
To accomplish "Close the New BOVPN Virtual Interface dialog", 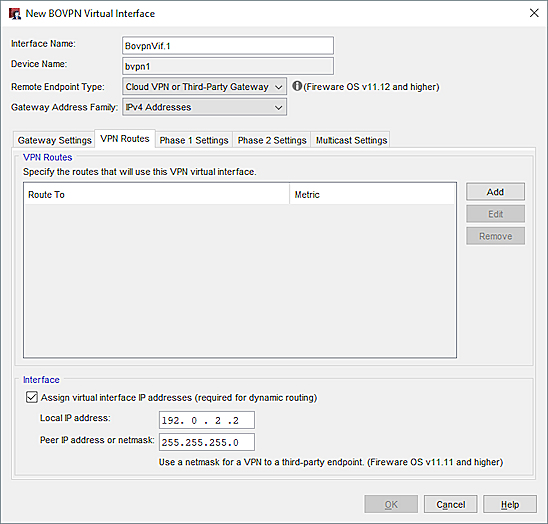I will click(x=534, y=13).
